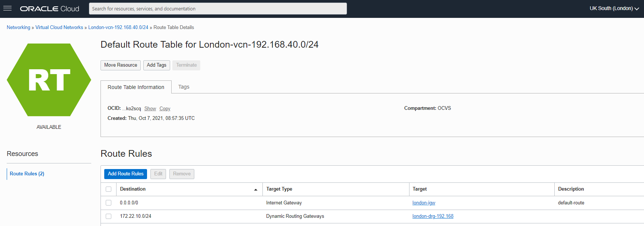Viewport: 644px width, 226px height.
Task: Copy the OCID to the clipboard
Action: (x=165, y=109)
